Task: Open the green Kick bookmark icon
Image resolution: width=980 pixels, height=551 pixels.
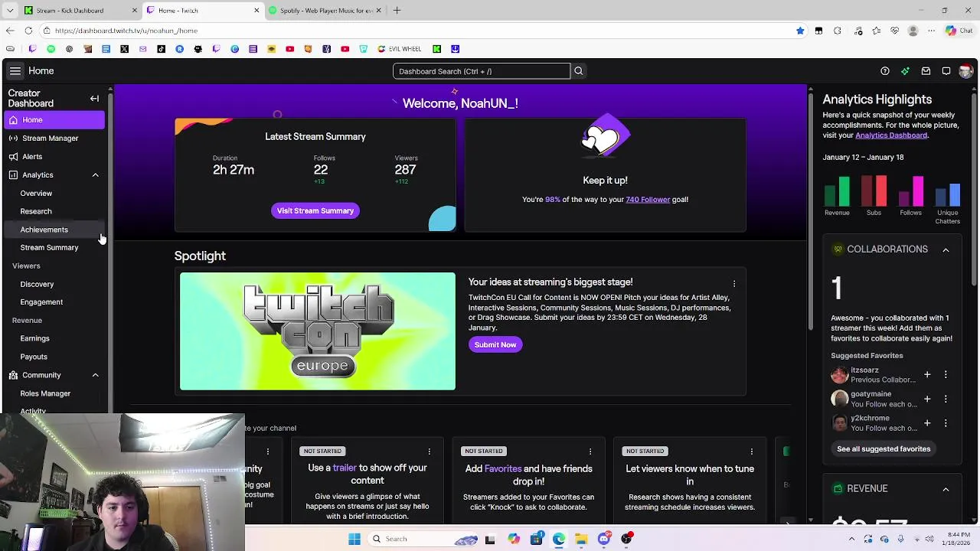Action: tap(436, 49)
